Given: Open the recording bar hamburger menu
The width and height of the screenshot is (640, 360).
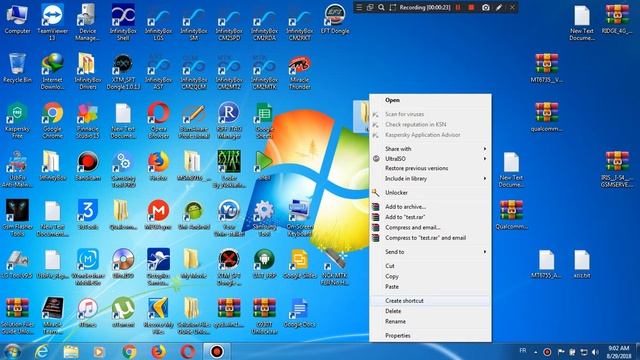Looking at the screenshot, I should pos(359,7).
